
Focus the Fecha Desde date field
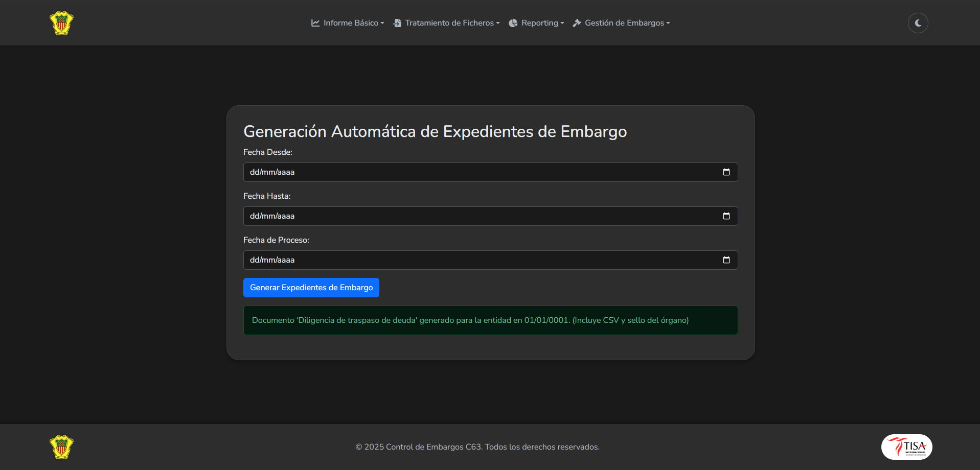click(x=460, y=172)
